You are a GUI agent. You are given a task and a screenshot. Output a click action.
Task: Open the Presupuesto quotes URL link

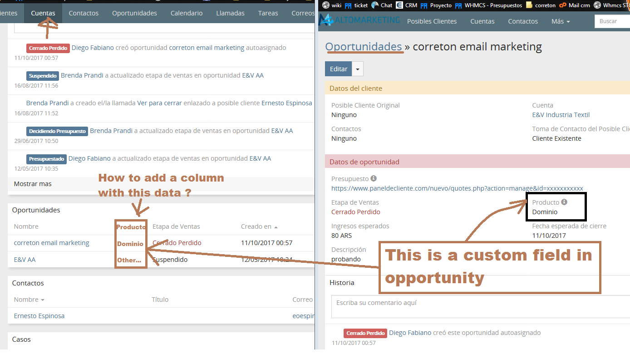coord(457,188)
